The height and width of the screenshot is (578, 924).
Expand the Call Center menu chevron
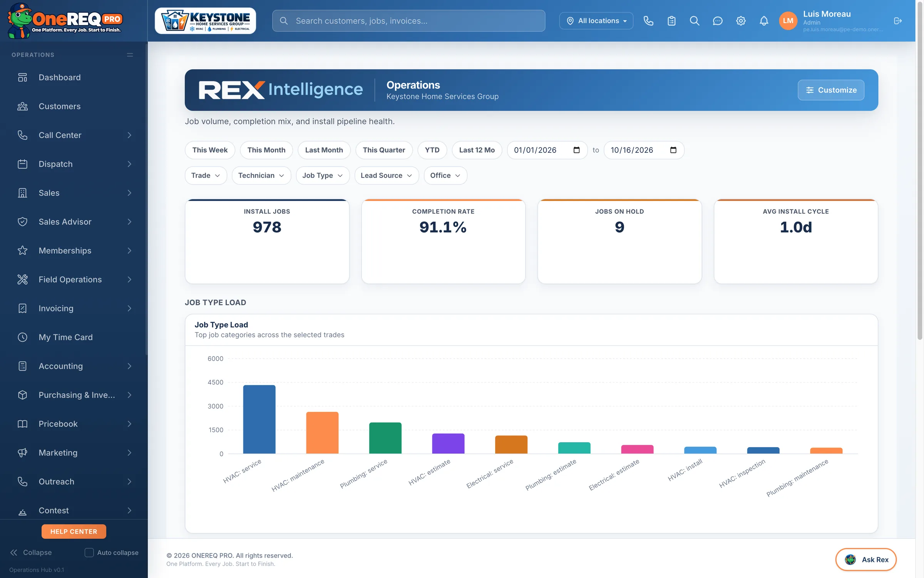coord(129,135)
